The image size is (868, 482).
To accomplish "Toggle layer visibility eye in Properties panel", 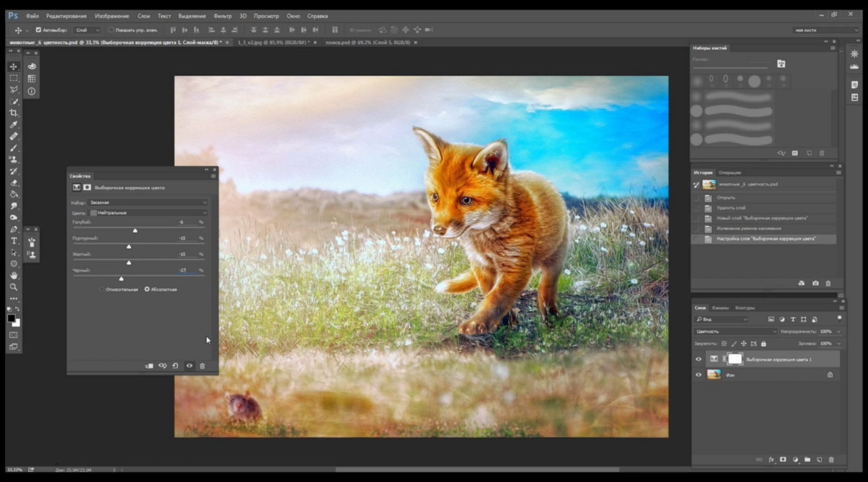I will 190,366.
